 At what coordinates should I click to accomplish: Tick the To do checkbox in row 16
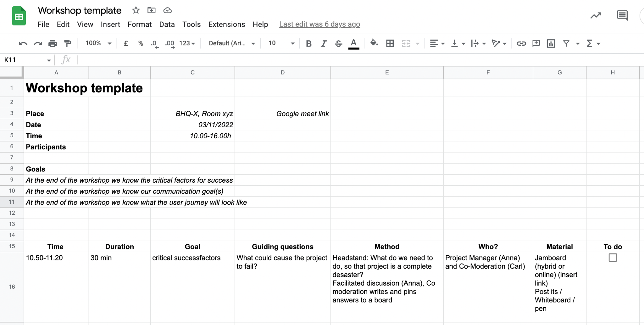tap(613, 258)
